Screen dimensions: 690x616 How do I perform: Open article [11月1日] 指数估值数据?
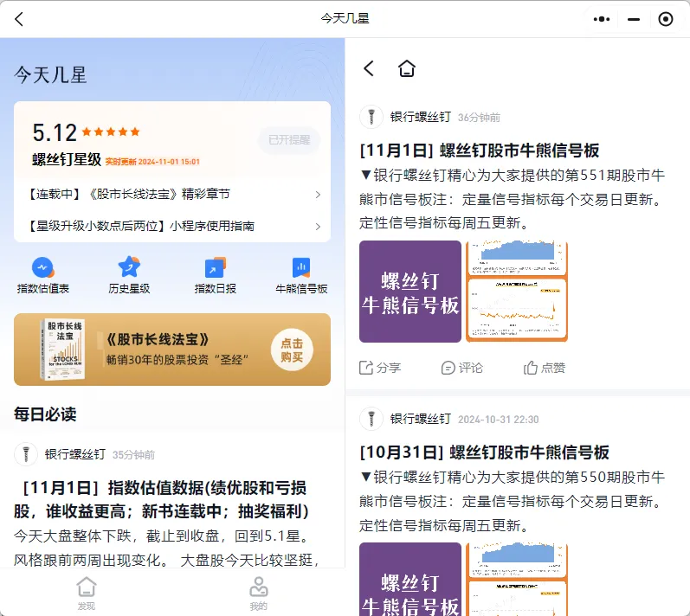[x=163, y=499]
